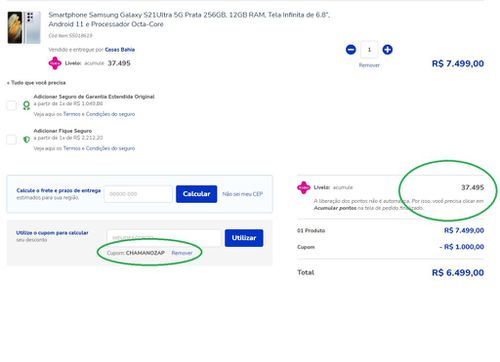Click the Utilize o cupom para calcular label
Image resolution: width=500 pixels, height=362 pixels.
pyautogui.click(x=52, y=233)
